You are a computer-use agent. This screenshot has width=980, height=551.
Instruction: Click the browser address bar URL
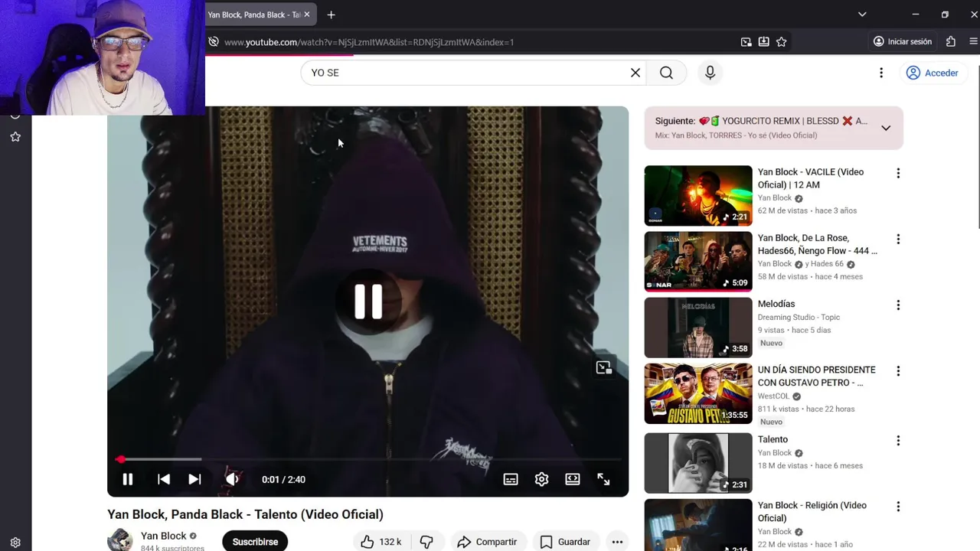point(369,42)
